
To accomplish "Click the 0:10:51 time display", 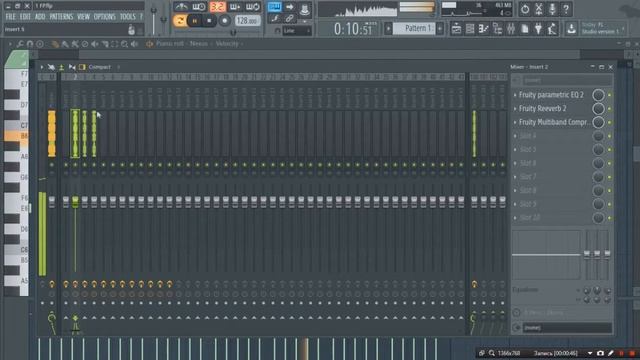I will (x=353, y=29).
